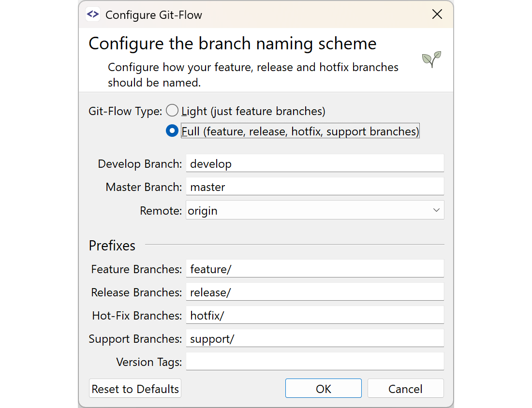Click the empty Version Tags field

click(x=314, y=361)
